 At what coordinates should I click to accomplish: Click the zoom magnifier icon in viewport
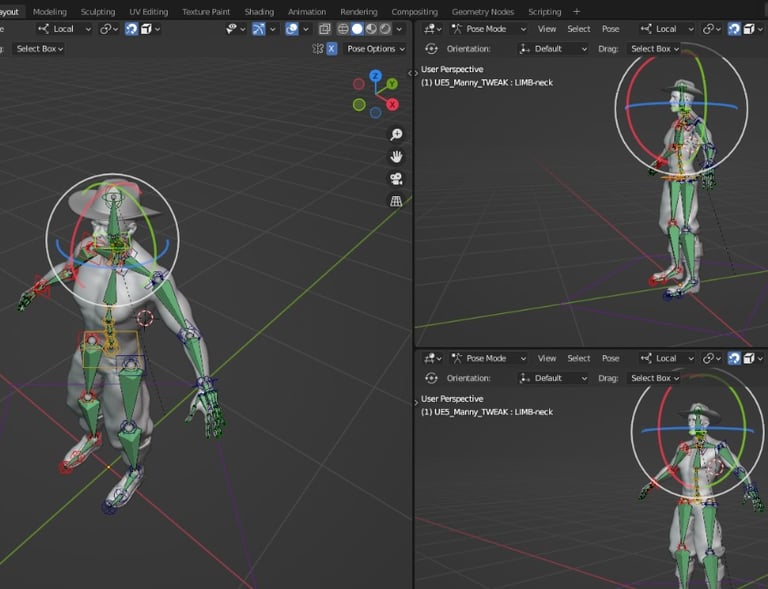(396, 135)
